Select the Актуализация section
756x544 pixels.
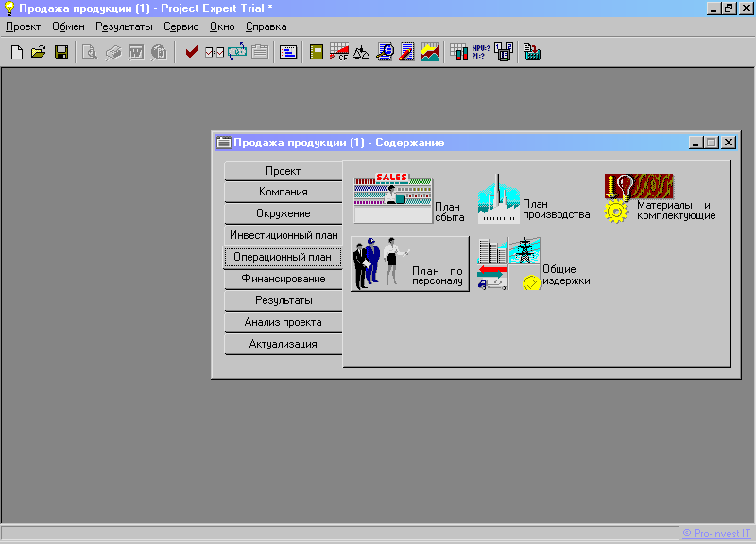click(283, 344)
